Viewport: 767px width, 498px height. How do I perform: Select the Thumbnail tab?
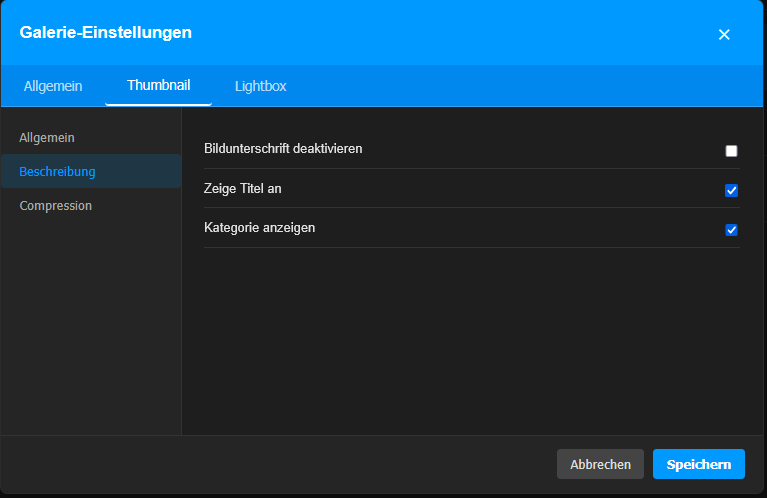point(158,86)
